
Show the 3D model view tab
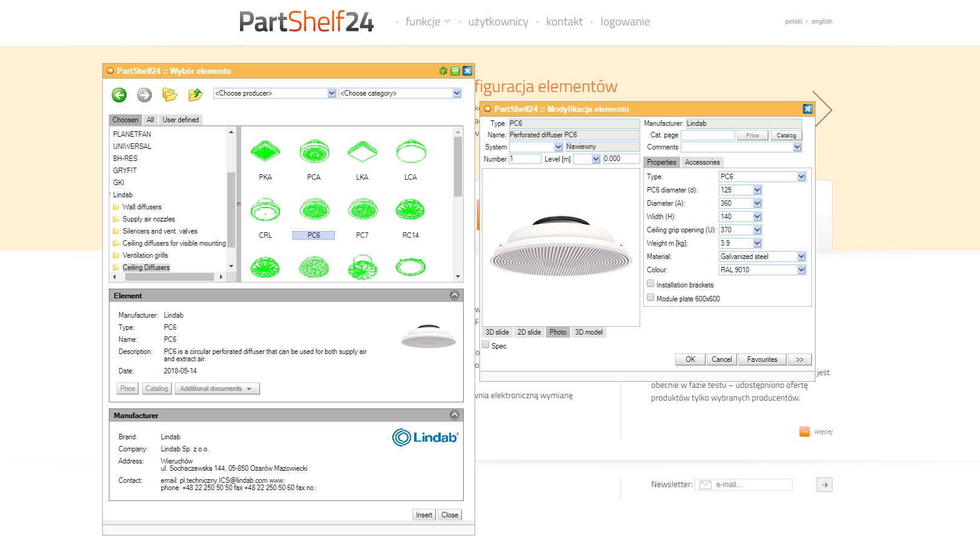click(588, 332)
